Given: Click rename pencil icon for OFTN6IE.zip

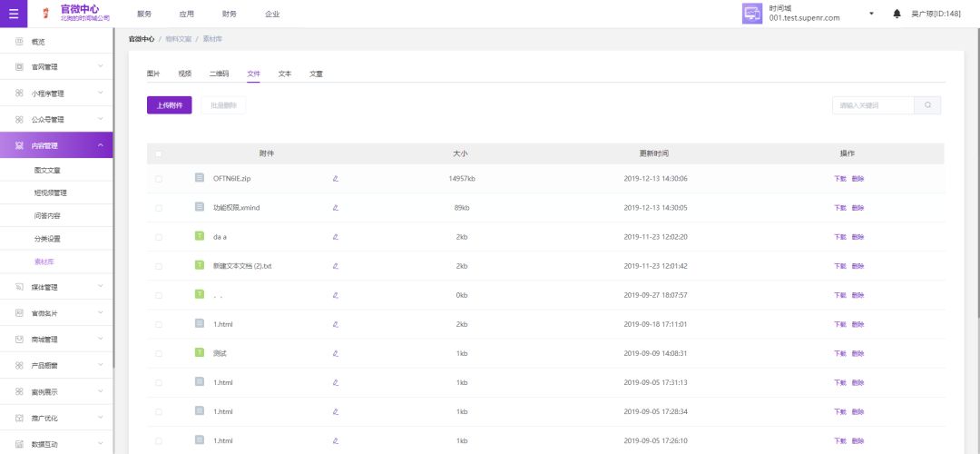Looking at the screenshot, I should coord(335,179).
